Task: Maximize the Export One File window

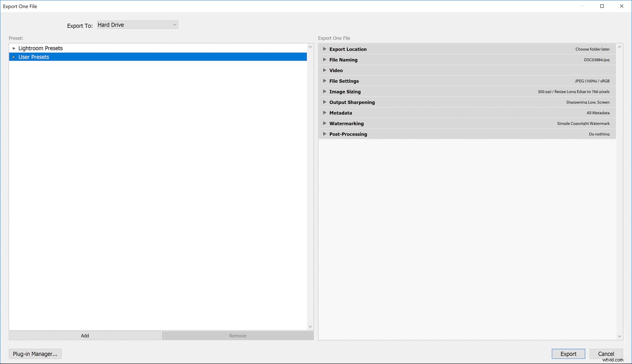Action: [x=602, y=6]
